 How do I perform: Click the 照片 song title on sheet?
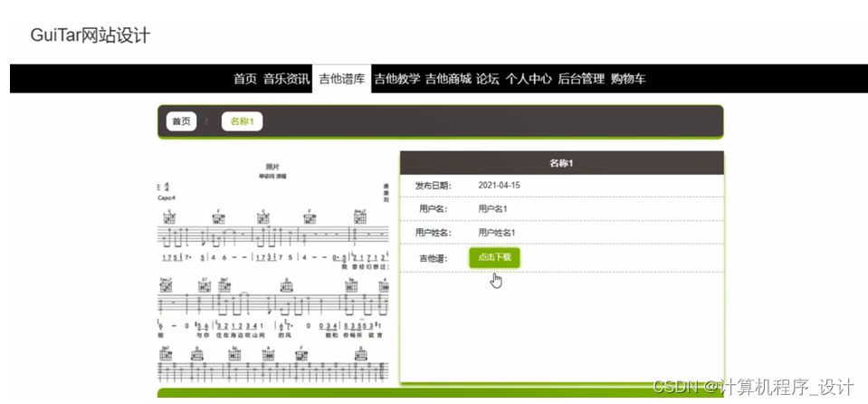273,167
